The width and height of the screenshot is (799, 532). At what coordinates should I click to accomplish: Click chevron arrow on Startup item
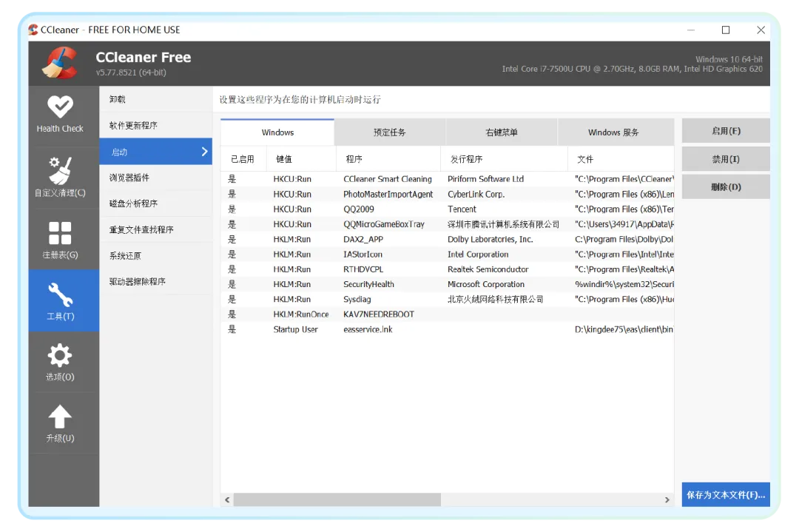tap(204, 152)
